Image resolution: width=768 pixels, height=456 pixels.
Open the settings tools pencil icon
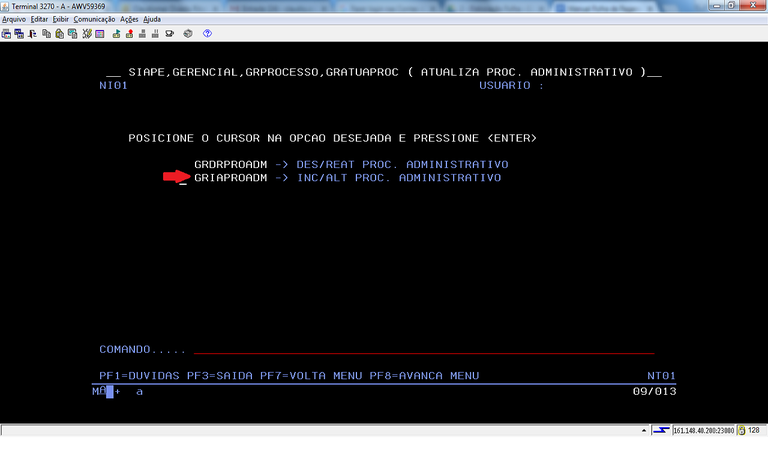(x=87, y=34)
